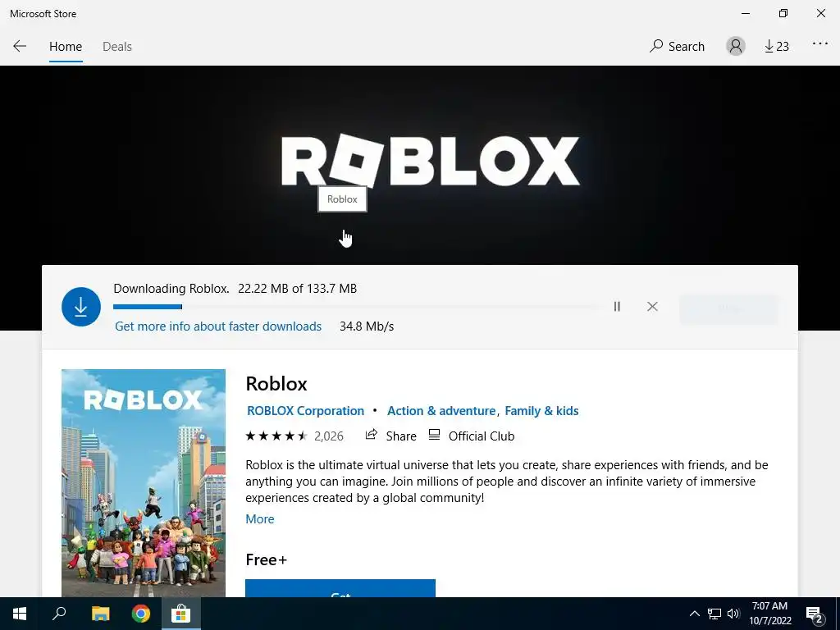The height and width of the screenshot is (630, 840).
Task: Open the taskbar clock and date
Action: click(769, 614)
